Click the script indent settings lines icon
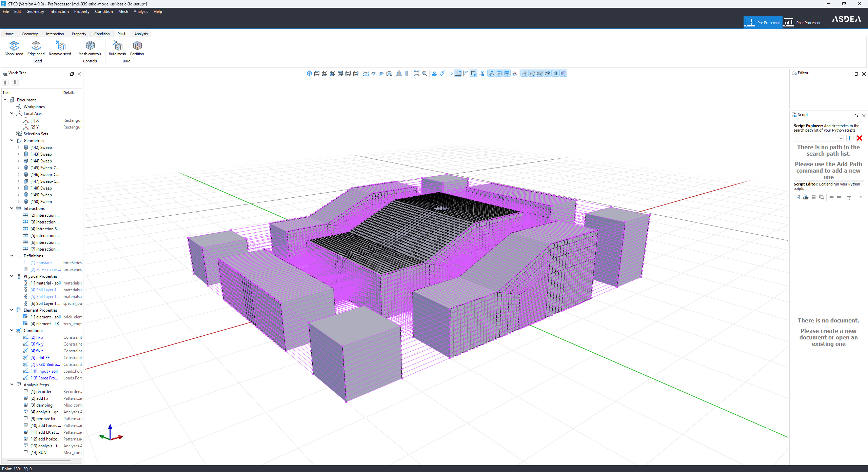The image size is (868, 472). click(849, 197)
